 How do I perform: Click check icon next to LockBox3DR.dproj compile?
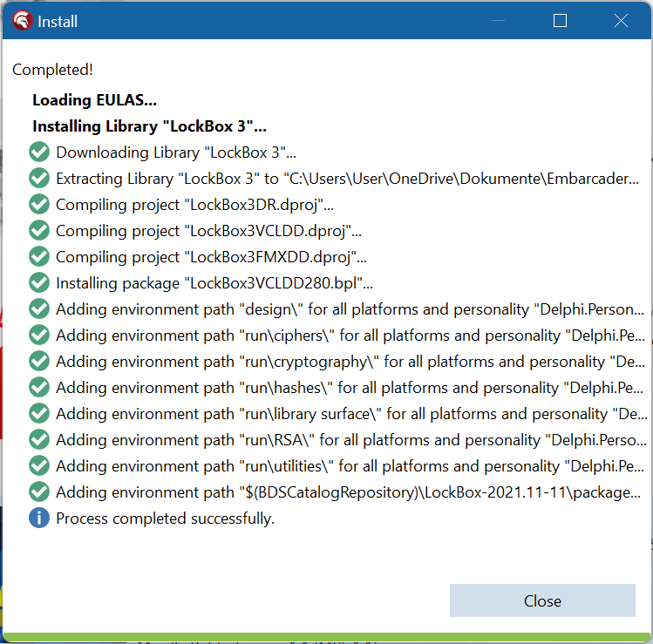[x=39, y=204]
